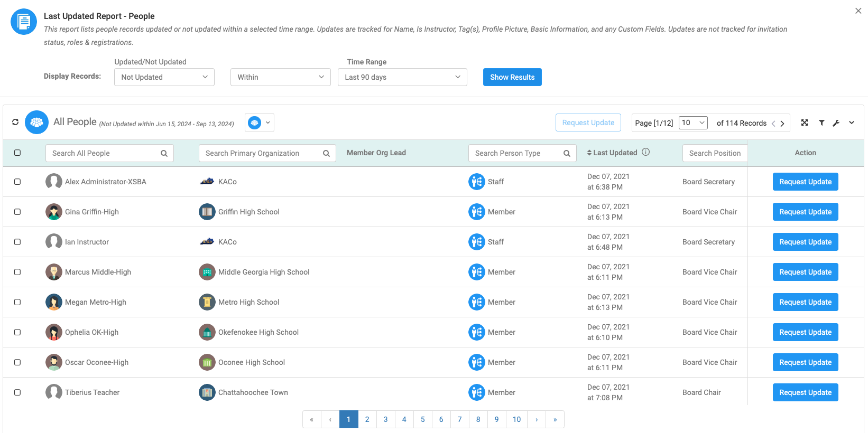Open the Not Updated dropdown

pyautogui.click(x=164, y=77)
